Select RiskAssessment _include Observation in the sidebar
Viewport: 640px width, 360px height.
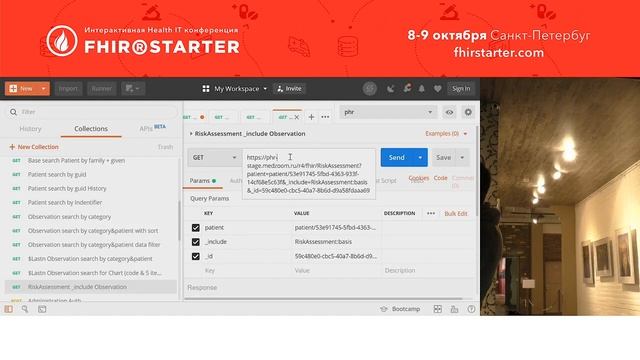[x=91, y=287]
